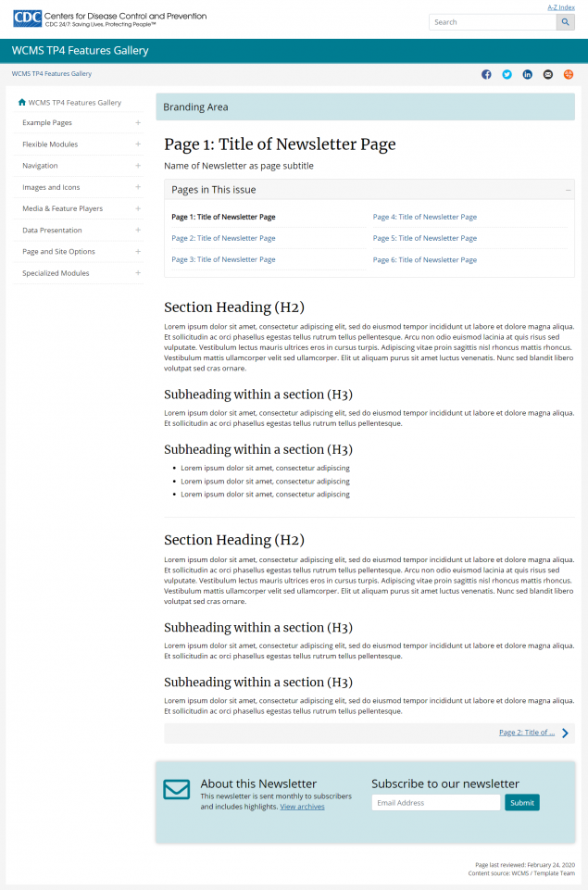Share page on Twitter

507,74
